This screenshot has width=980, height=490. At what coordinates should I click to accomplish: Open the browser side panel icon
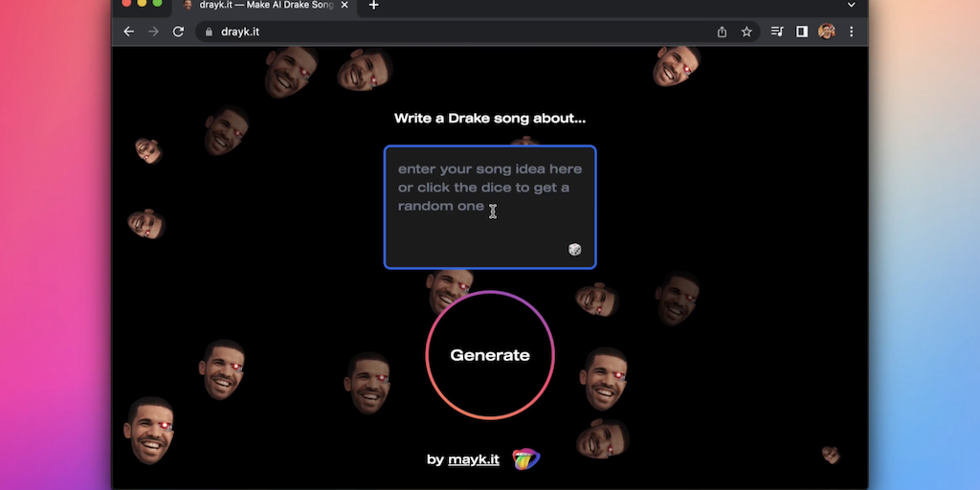tap(801, 32)
